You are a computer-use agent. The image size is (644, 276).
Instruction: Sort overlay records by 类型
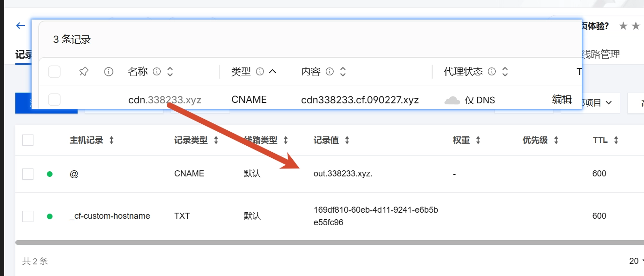point(273,72)
